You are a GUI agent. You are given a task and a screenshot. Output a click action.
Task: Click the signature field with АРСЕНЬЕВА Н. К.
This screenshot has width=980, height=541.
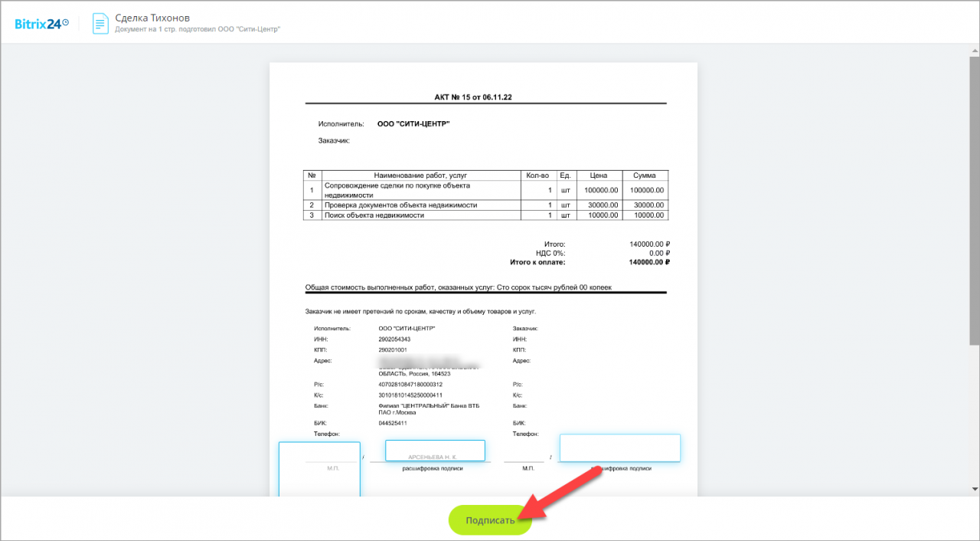coord(435,451)
